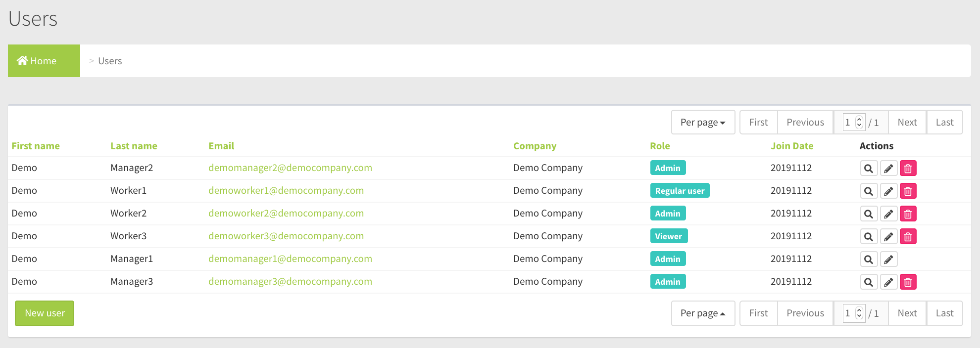Edit user Demo Manager1 with pencil icon
This screenshot has height=348, width=980.
tap(888, 260)
